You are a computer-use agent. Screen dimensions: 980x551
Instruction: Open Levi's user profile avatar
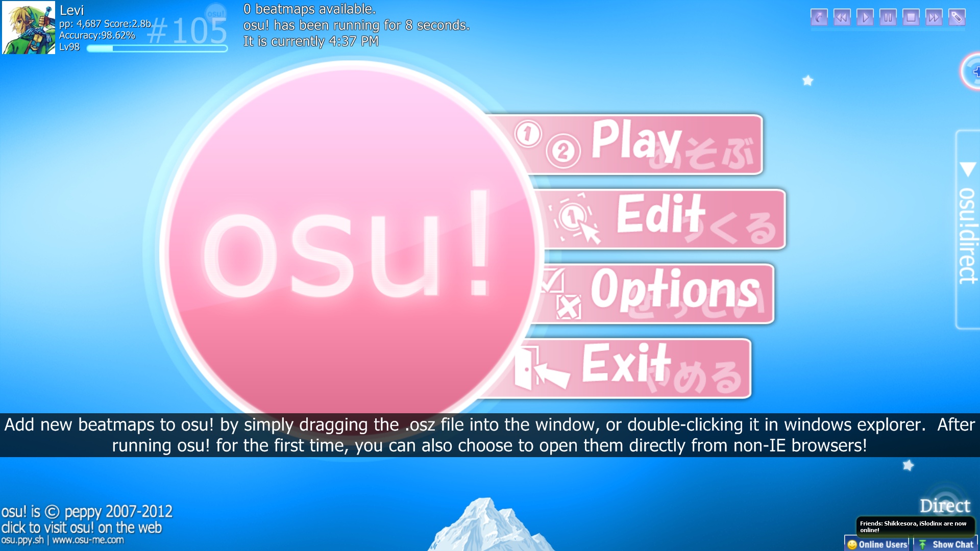(28, 28)
